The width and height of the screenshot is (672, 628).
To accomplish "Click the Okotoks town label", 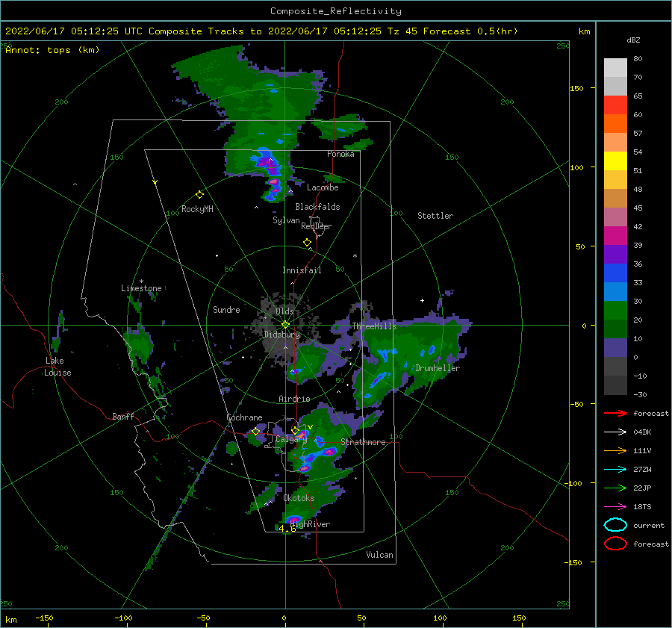I will click(299, 498).
